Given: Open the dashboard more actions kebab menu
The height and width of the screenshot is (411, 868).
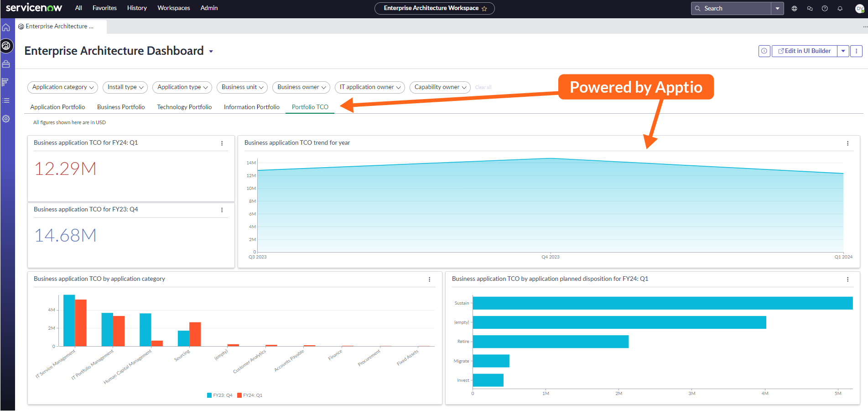Looking at the screenshot, I should coord(857,51).
